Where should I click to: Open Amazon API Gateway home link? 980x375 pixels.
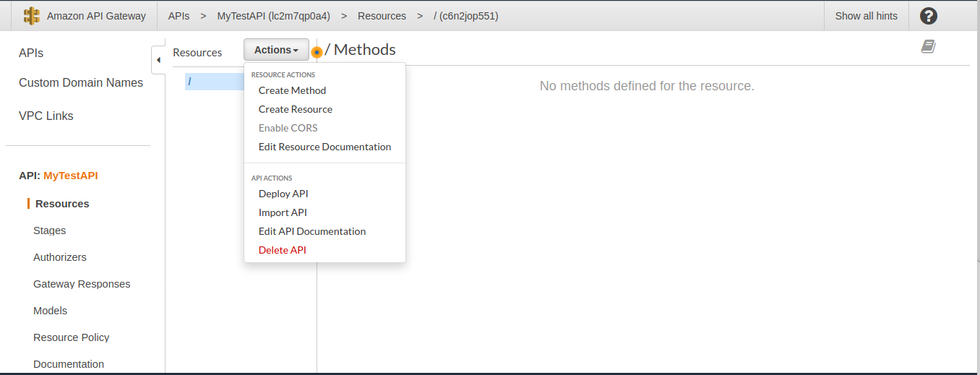click(96, 16)
